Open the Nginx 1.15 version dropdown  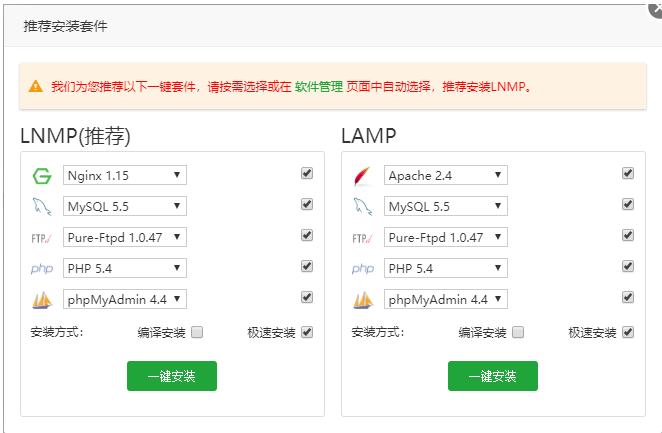(125, 176)
